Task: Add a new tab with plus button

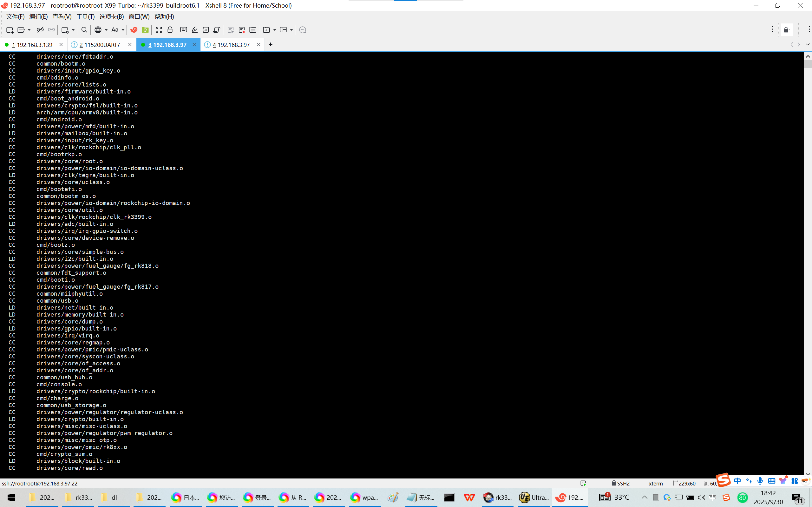Action: [x=271, y=45]
